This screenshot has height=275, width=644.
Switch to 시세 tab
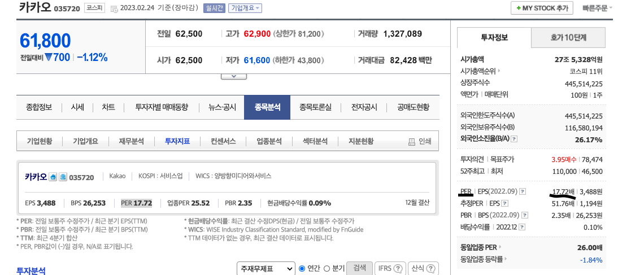tap(77, 107)
